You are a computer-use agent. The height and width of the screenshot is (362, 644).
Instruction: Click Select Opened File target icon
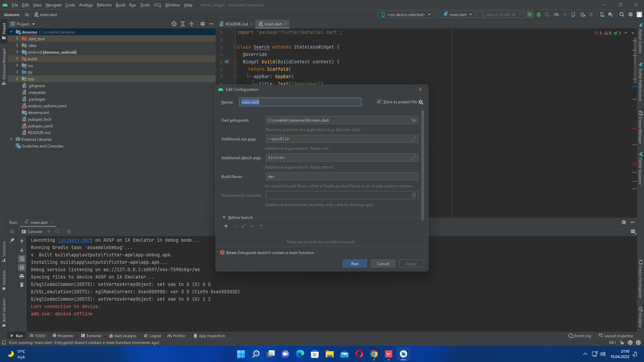(x=174, y=24)
